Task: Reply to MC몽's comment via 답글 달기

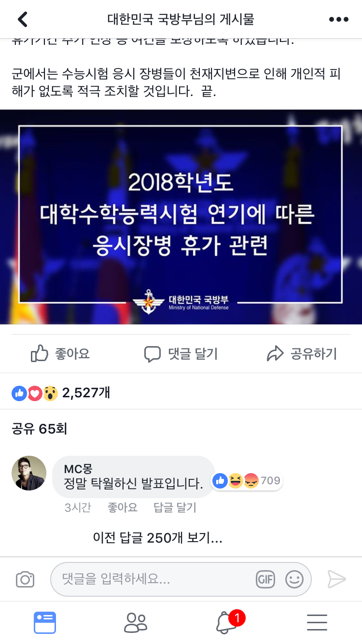Action: [175, 507]
